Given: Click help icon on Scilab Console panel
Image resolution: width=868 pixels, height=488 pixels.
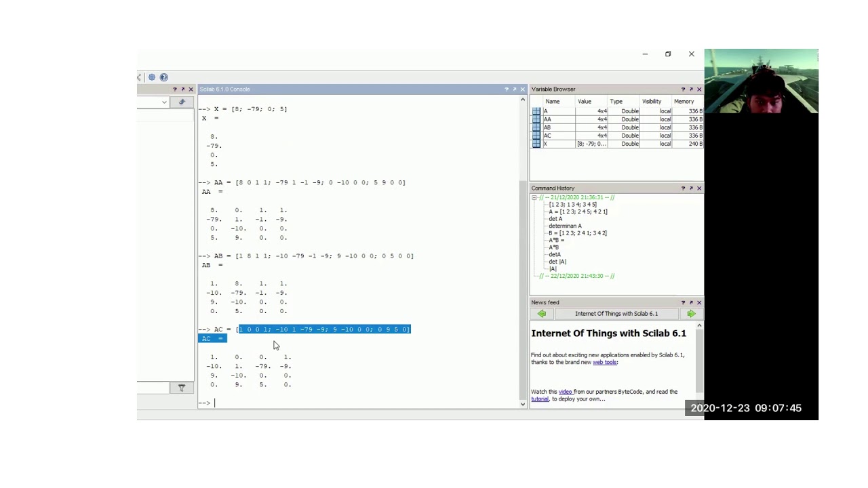Looking at the screenshot, I should 506,89.
